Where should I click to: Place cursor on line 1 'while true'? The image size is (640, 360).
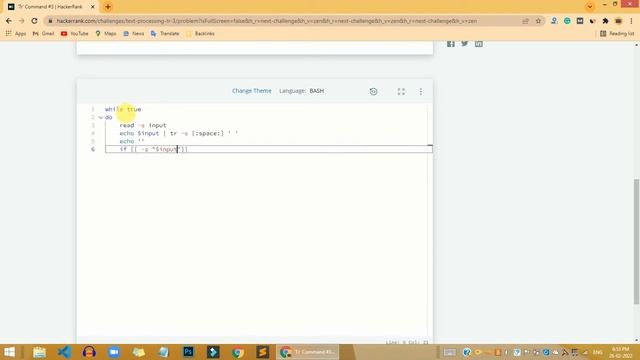[123, 109]
